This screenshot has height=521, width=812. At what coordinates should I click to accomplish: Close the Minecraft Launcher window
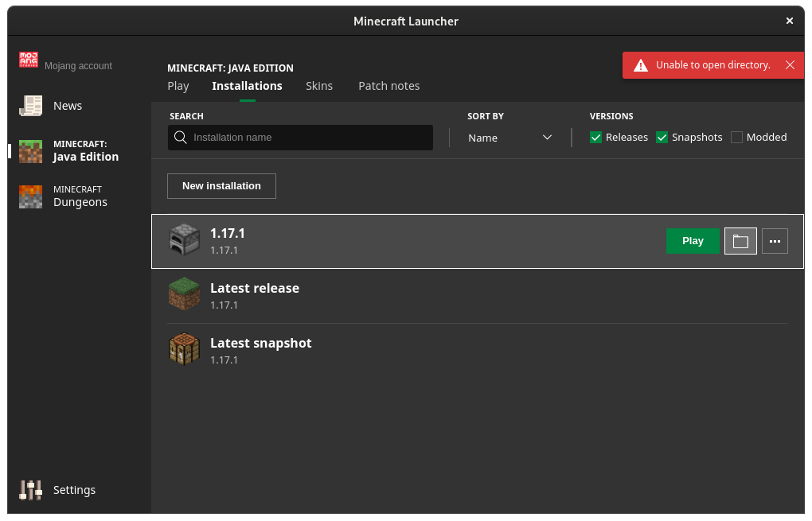789,21
